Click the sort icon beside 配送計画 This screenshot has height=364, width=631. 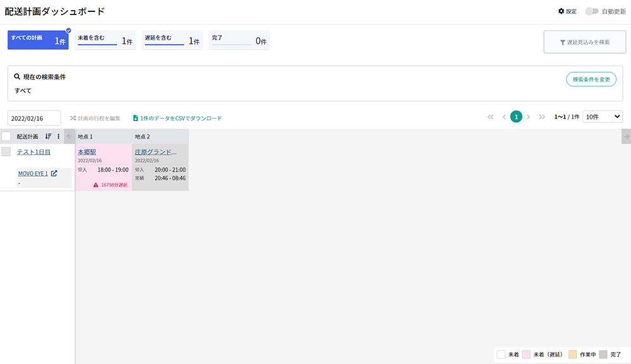tap(49, 136)
